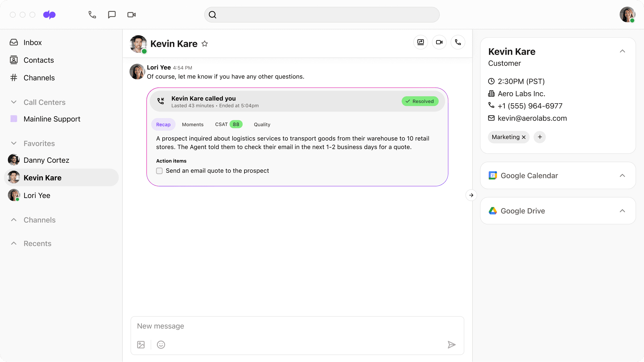The height and width of the screenshot is (362, 644).
Task: Switch to the Moments tab
Action: pos(192,124)
